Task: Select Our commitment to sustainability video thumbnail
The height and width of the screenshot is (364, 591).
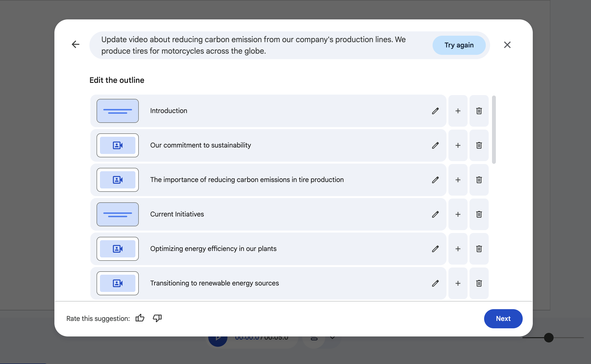Action: 118,145
